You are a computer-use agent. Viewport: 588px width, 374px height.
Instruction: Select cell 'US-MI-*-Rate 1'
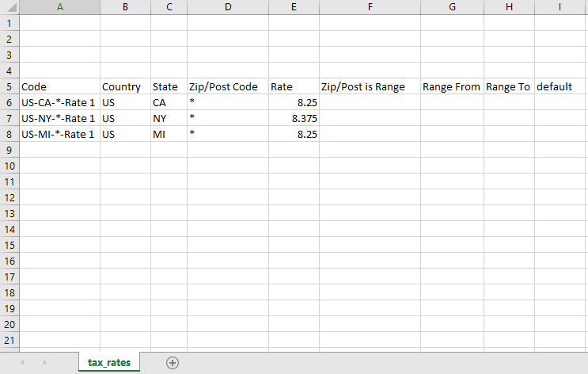point(59,135)
